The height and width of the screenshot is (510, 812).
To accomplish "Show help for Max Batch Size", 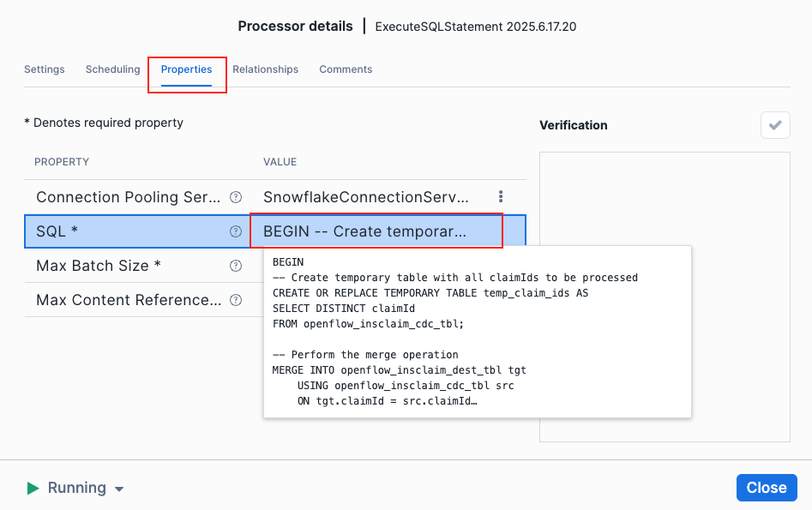I will pyautogui.click(x=236, y=266).
